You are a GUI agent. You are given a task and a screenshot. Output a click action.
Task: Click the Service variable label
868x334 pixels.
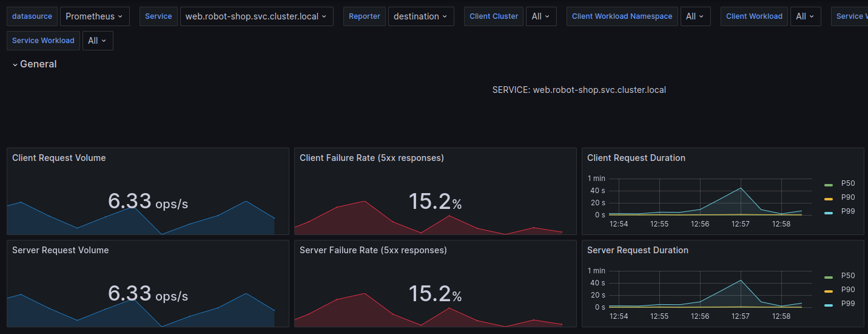coord(158,16)
